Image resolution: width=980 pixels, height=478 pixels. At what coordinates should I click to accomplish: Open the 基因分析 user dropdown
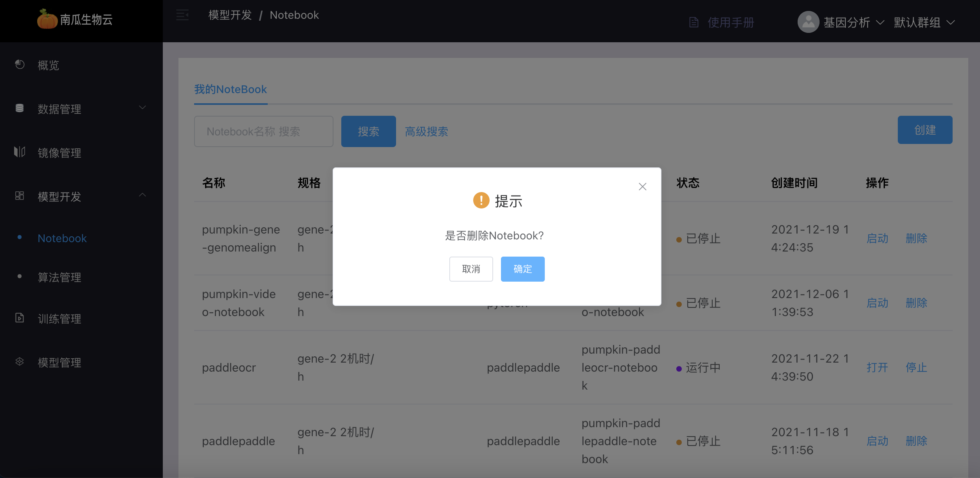click(x=853, y=22)
